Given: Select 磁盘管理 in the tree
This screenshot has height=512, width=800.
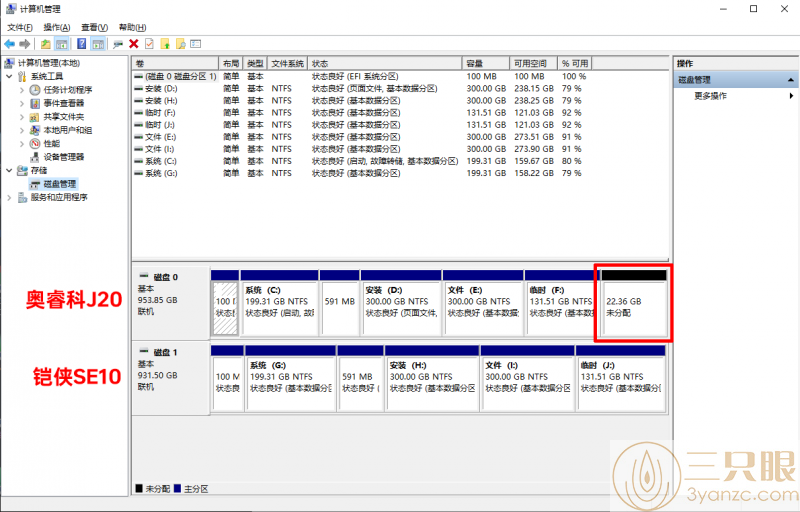Looking at the screenshot, I should [60, 184].
